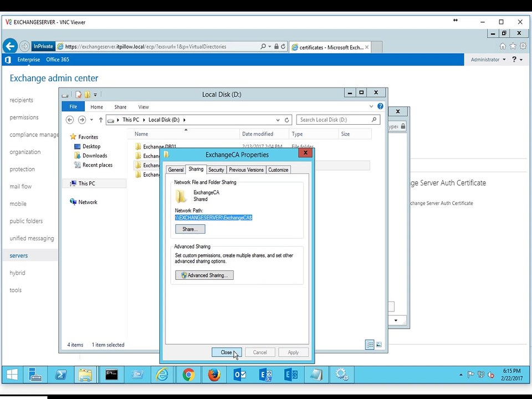Click the Share... button
This screenshot has width=532, height=399.
190,229
